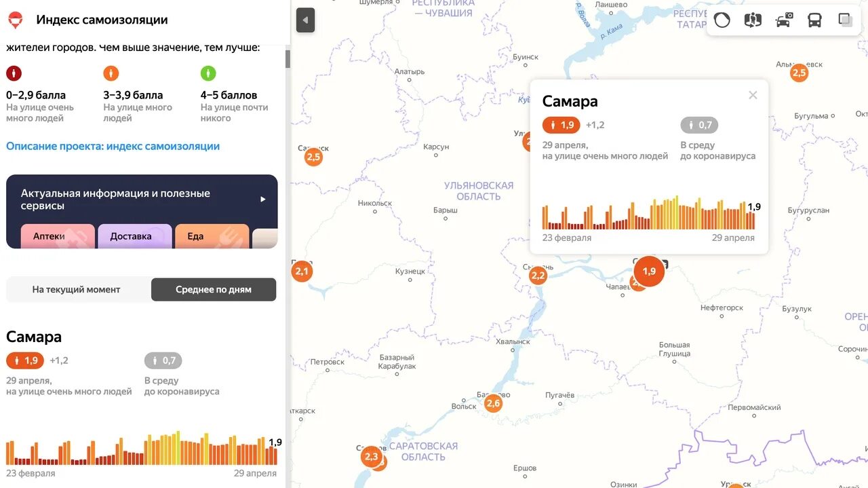The height and width of the screenshot is (488, 868).
Task: Open the Доставка service button
Action: click(x=134, y=236)
